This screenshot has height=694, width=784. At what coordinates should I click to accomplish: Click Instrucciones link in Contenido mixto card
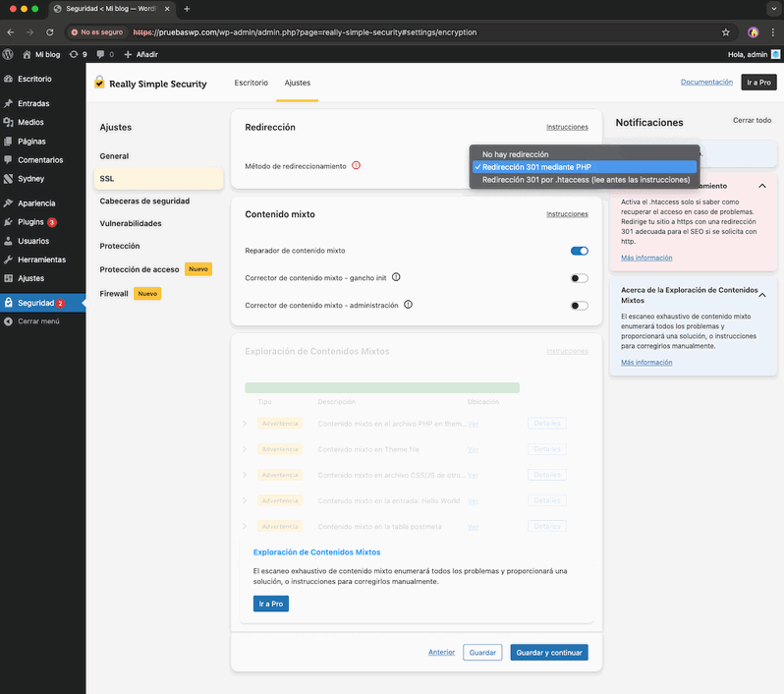pyautogui.click(x=567, y=214)
